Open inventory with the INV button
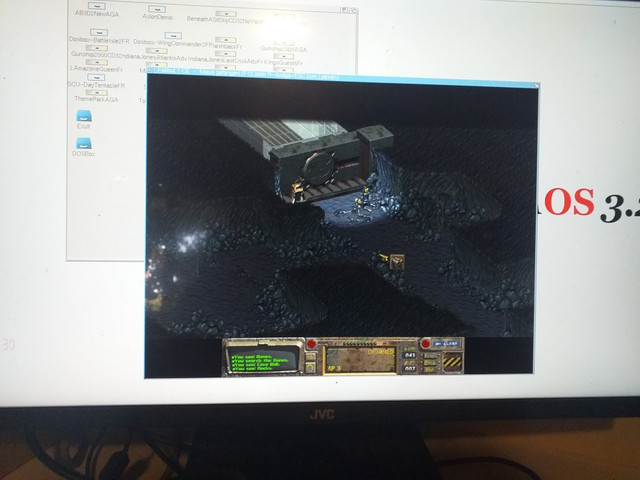The height and width of the screenshot is (480, 640). tap(311, 356)
